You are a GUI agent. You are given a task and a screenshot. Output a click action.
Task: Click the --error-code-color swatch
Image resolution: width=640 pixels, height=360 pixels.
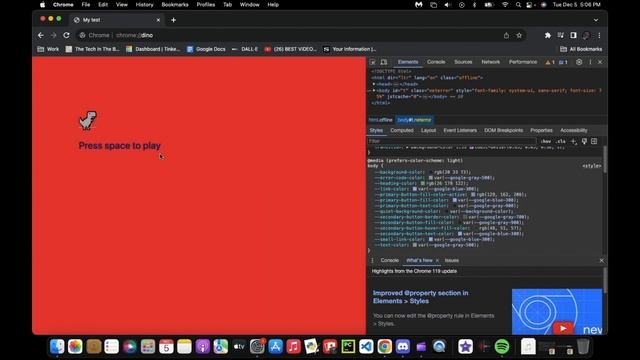pos(431,178)
